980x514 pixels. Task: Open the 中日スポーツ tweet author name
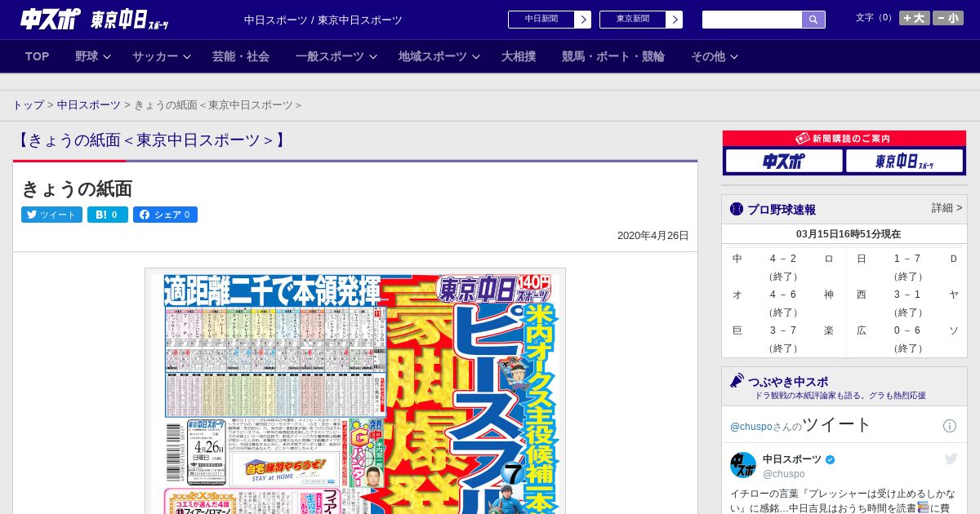pos(792,459)
